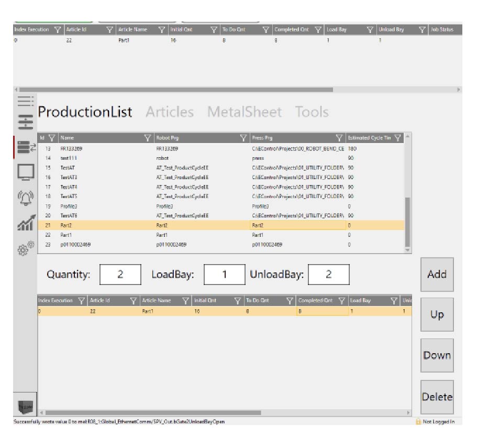Open the statistics chart icon
The width and height of the screenshot is (477, 448).
click(26, 223)
